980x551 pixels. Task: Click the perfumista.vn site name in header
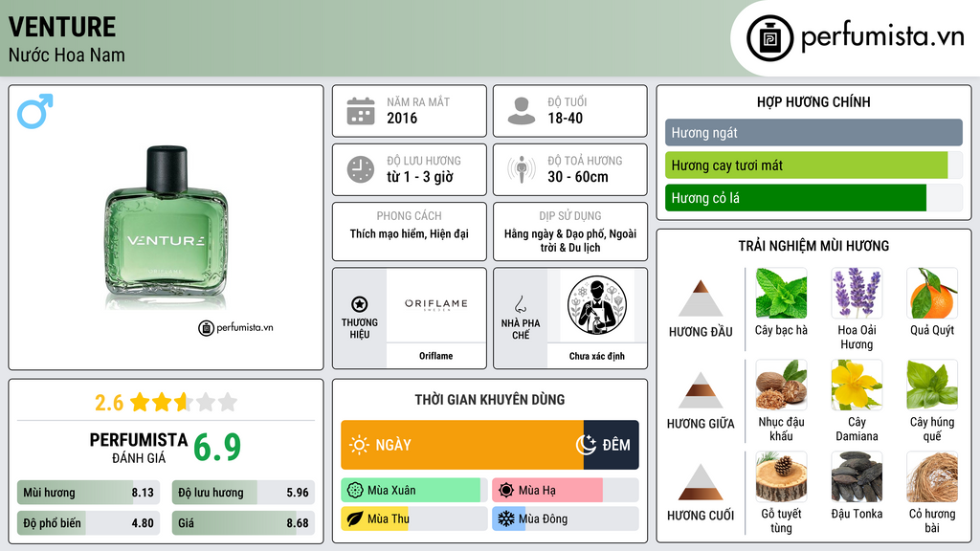[x=882, y=37]
